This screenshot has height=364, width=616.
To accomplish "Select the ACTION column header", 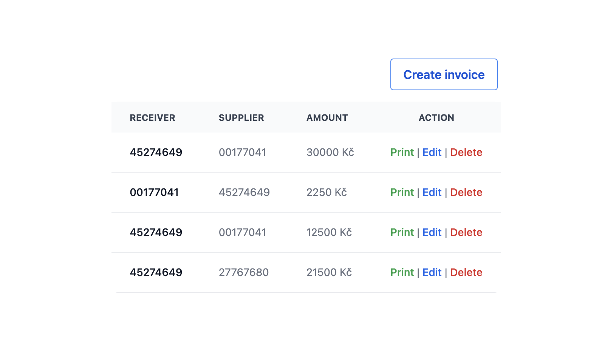I will [x=436, y=118].
